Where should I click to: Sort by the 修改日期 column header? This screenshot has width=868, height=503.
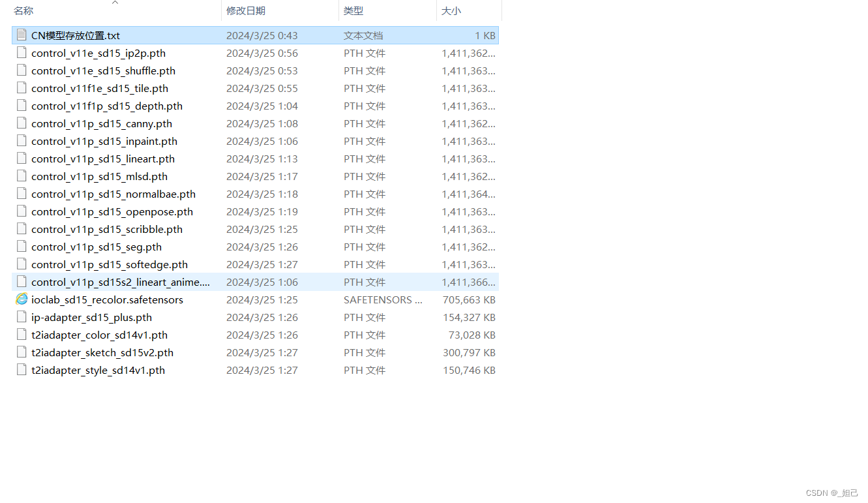(246, 11)
